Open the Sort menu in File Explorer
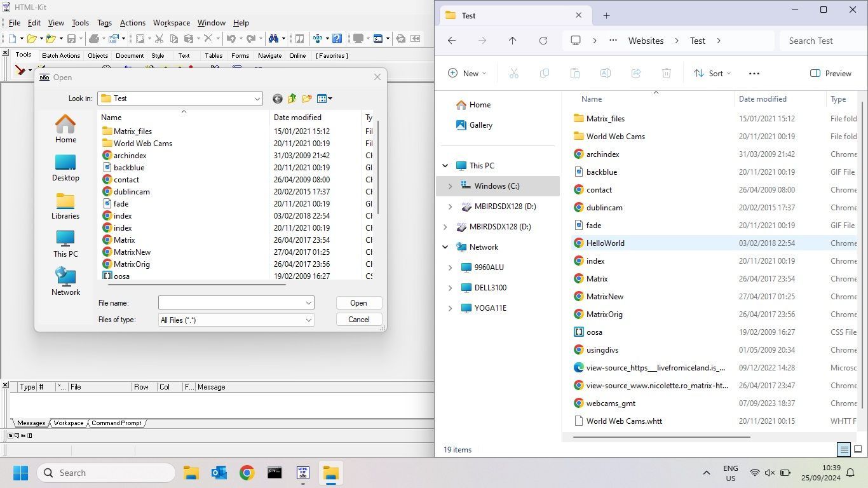Viewport: 868px width, 488px height. coord(712,73)
